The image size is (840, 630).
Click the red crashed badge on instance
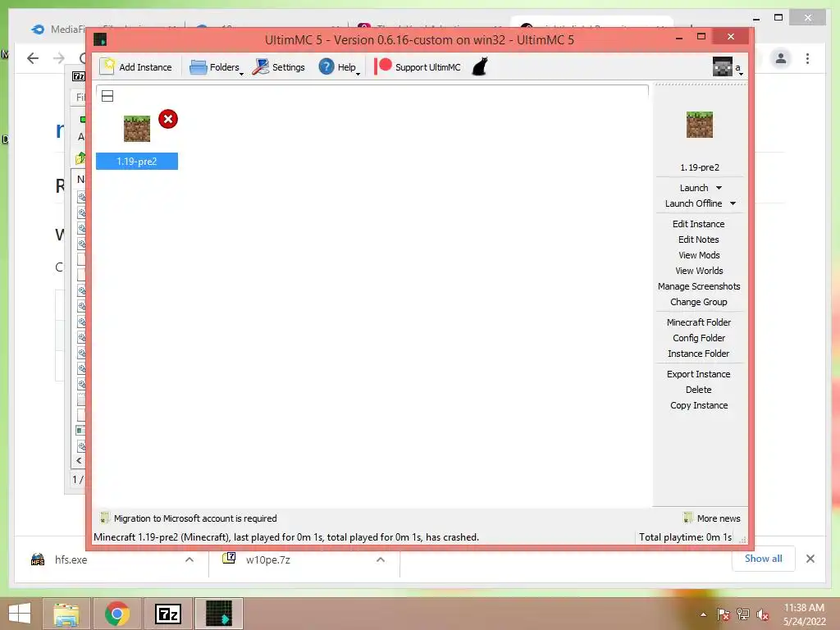click(x=168, y=119)
